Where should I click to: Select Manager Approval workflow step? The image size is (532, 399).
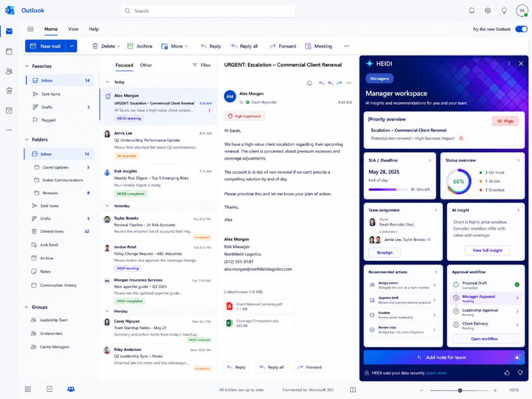(486, 298)
